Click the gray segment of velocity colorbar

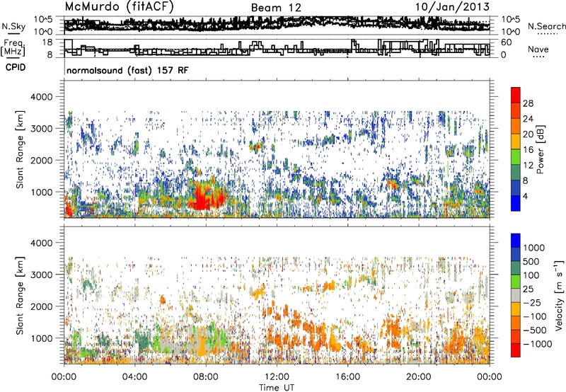[516, 296]
